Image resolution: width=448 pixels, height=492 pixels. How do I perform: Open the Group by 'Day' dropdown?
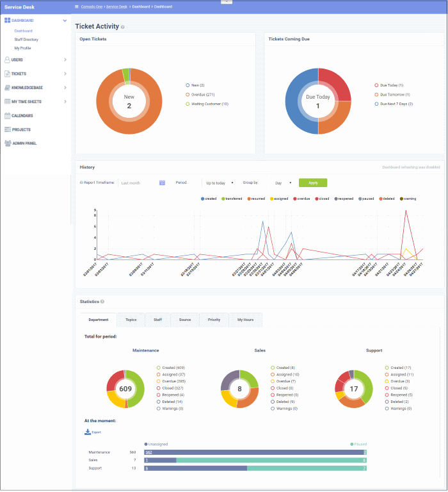point(282,183)
